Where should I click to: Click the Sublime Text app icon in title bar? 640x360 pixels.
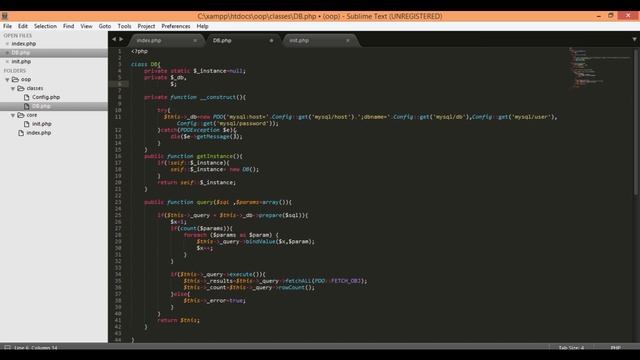click(x=4, y=16)
